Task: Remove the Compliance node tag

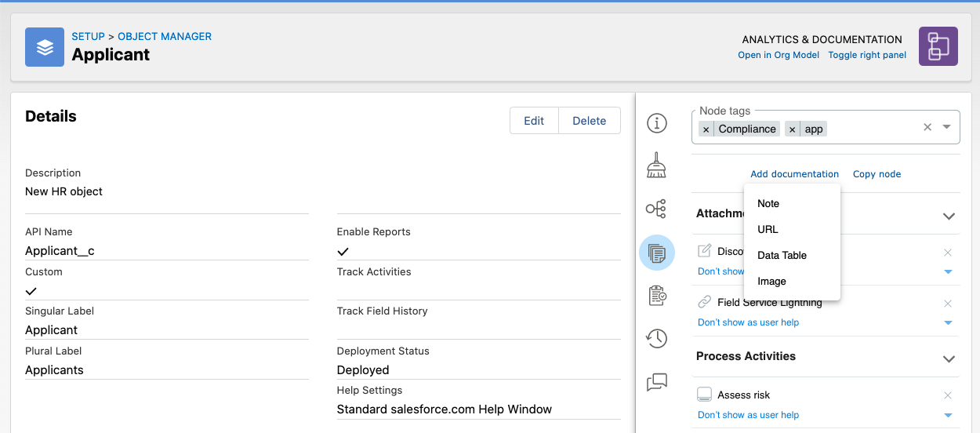Action: [706, 129]
